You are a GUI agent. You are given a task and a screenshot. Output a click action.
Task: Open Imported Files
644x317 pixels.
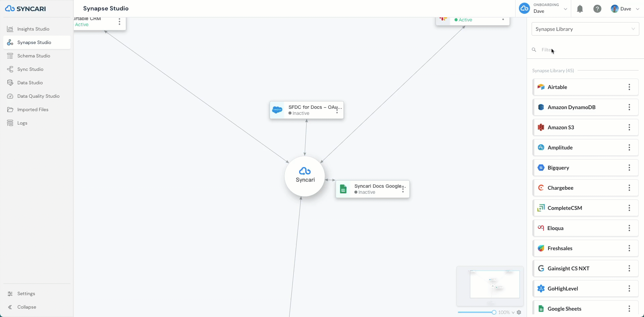click(x=37, y=109)
